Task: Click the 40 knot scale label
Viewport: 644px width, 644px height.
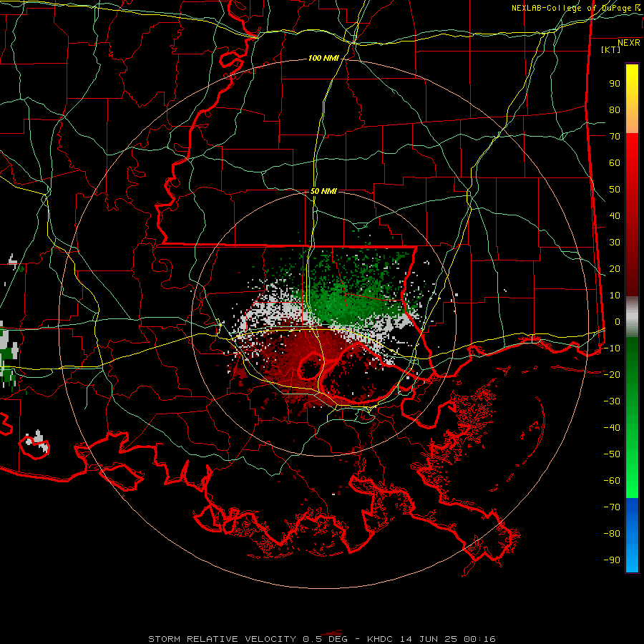Action: [x=615, y=216]
